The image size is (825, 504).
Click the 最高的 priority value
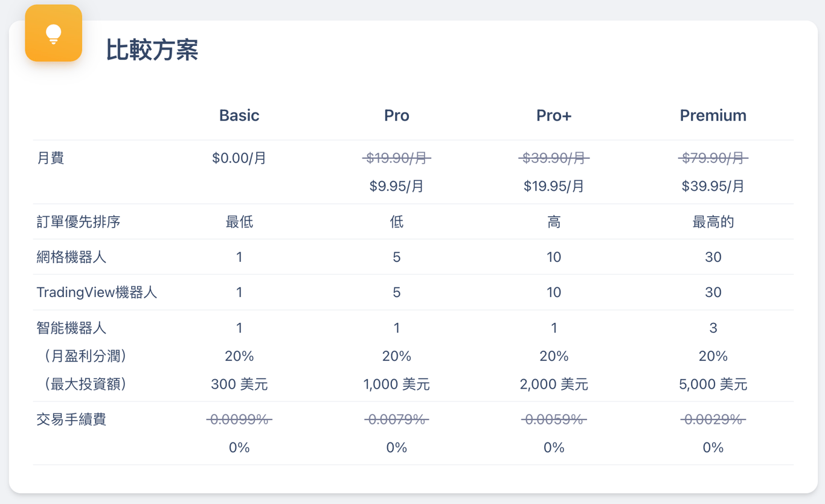pos(713,222)
